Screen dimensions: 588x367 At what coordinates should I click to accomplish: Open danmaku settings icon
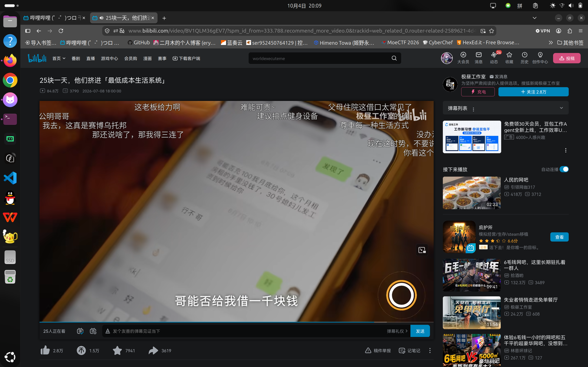tap(93, 331)
